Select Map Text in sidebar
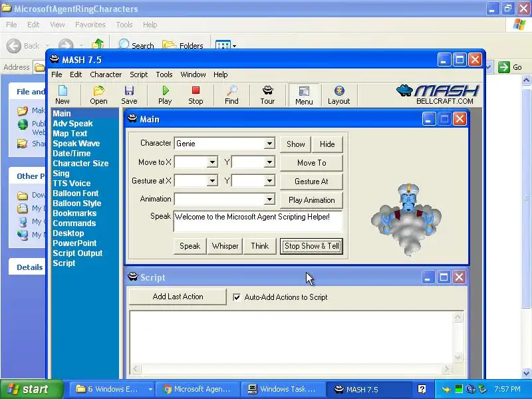 pyautogui.click(x=70, y=134)
